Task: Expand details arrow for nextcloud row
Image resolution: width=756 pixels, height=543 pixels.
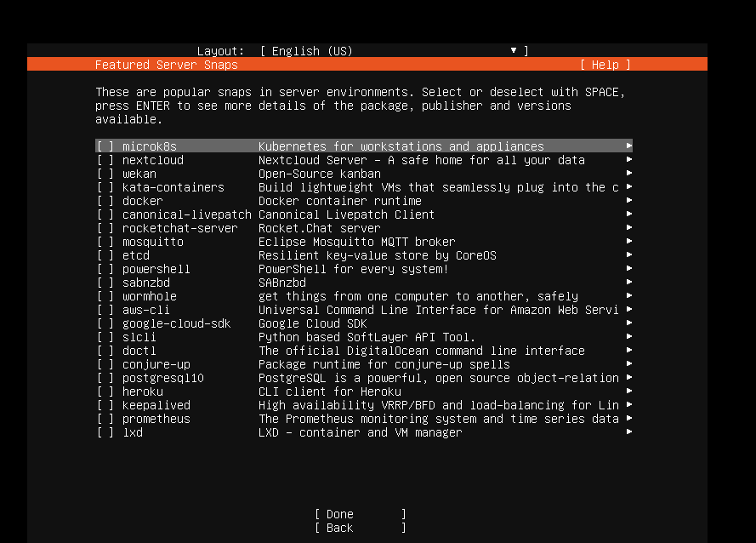Action: (x=628, y=159)
